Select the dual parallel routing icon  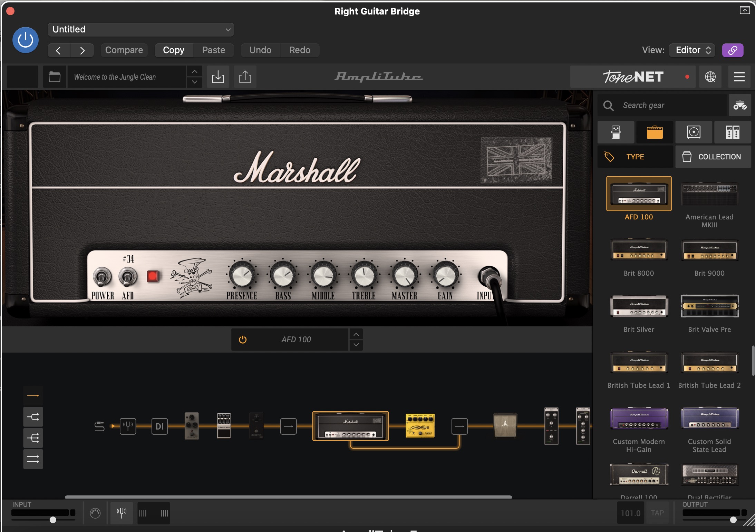[33, 459]
